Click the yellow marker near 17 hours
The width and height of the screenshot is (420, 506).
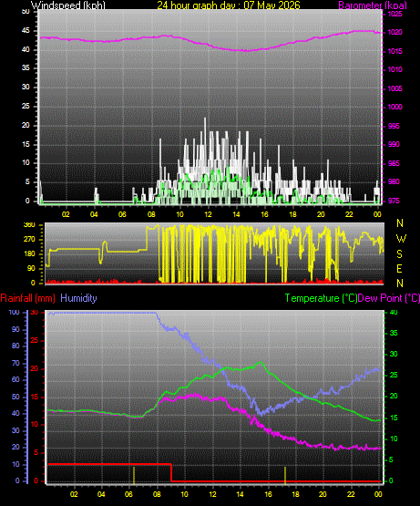[285, 475]
